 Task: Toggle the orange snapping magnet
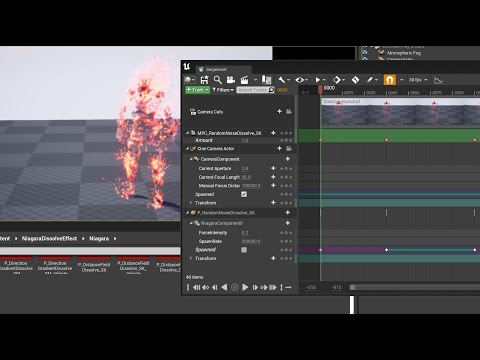[x=389, y=80]
